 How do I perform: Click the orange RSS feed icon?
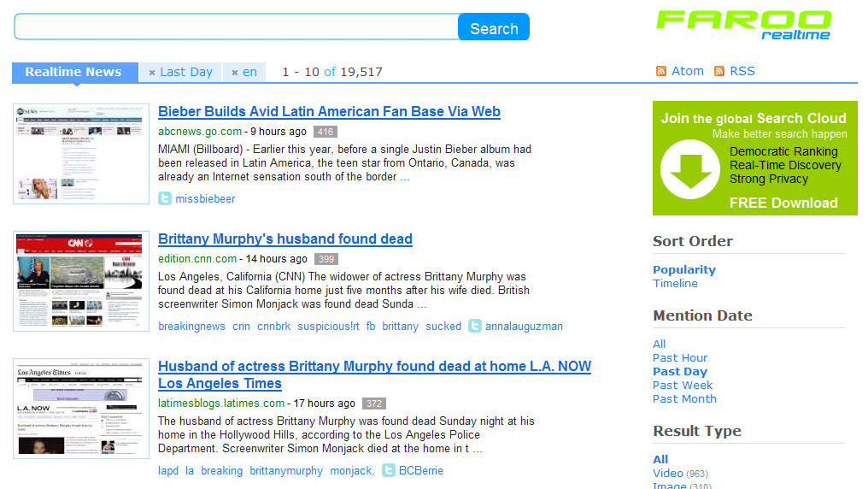click(719, 72)
